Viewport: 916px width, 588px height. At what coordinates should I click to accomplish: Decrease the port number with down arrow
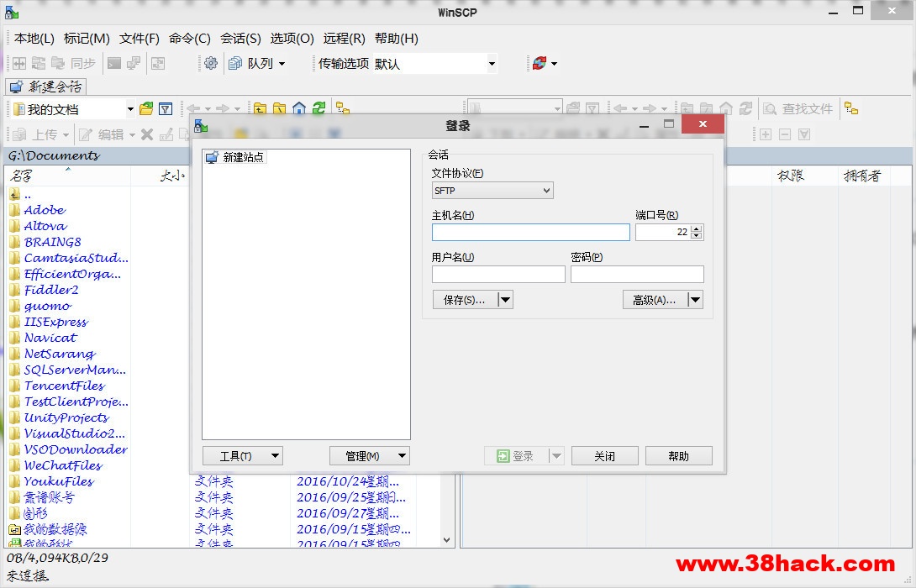click(697, 235)
